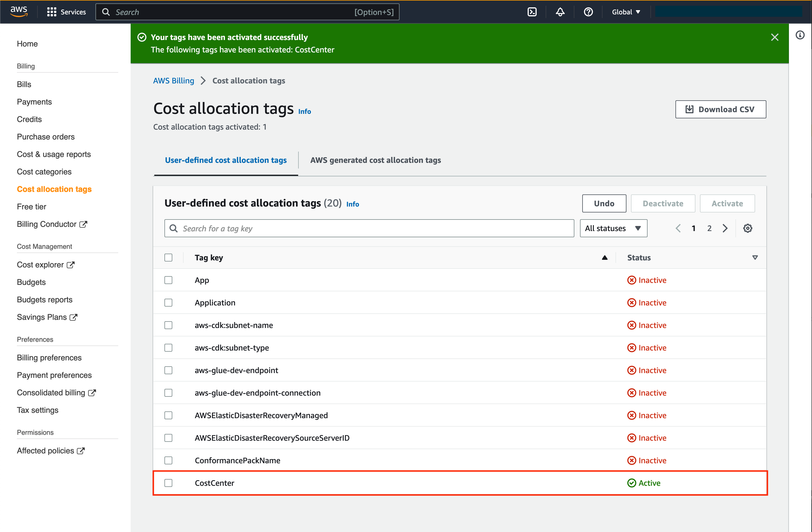Open Cost explorer via external link icon
The image size is (812, 532).
point(70,264)
